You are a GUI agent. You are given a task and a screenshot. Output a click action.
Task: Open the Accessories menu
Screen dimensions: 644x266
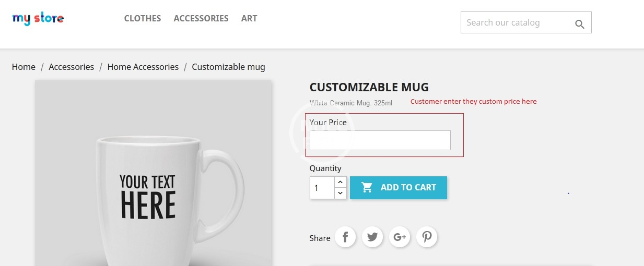201,18
